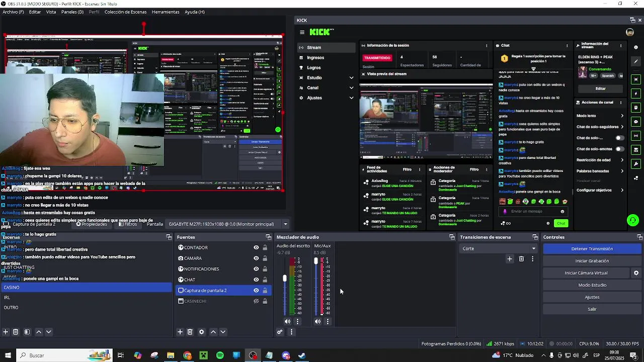Click the pencil edit icon in Kick side rail
Screen dimensions: 644x362
pos(636,61)
